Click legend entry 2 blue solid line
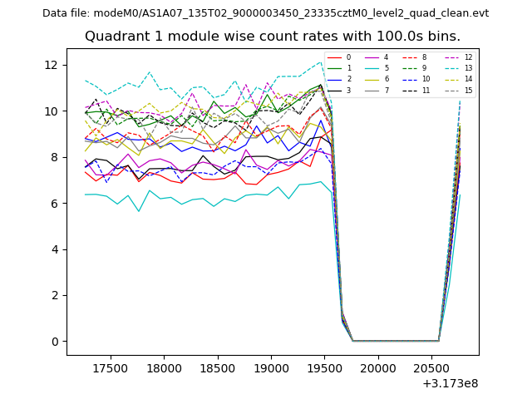Image resolution: width=532 pixels, height=399 pixels. coord(338,79)
